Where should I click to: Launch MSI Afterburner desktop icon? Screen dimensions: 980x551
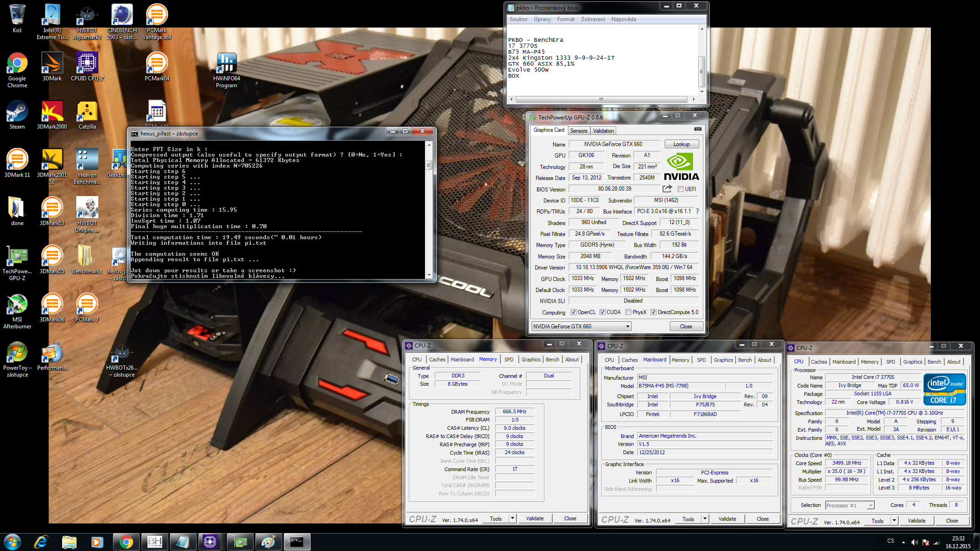pos(17,311)
